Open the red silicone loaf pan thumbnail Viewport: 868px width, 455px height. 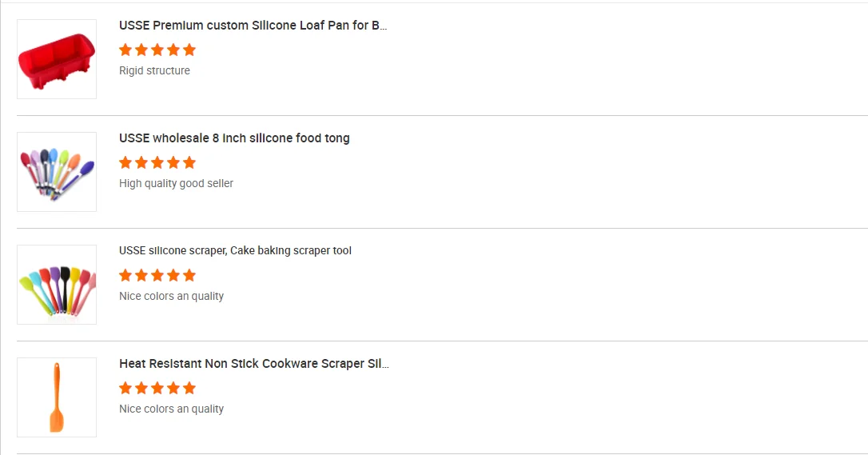(57, 59)
